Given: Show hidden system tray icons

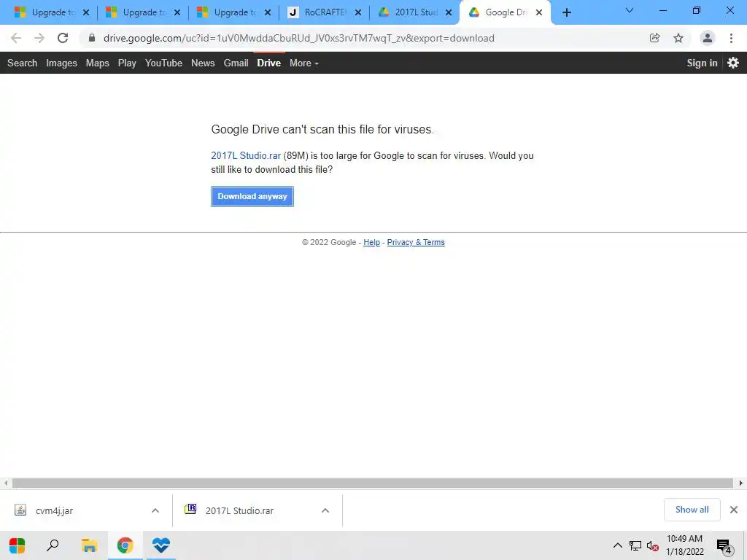Looking at the screenshot, I should tap(617, 545).
